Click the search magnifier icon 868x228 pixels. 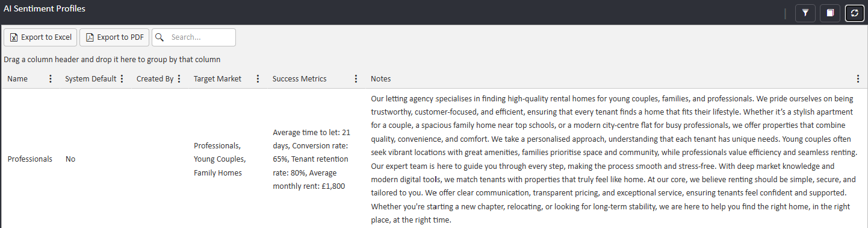click(x=160, y=37)
